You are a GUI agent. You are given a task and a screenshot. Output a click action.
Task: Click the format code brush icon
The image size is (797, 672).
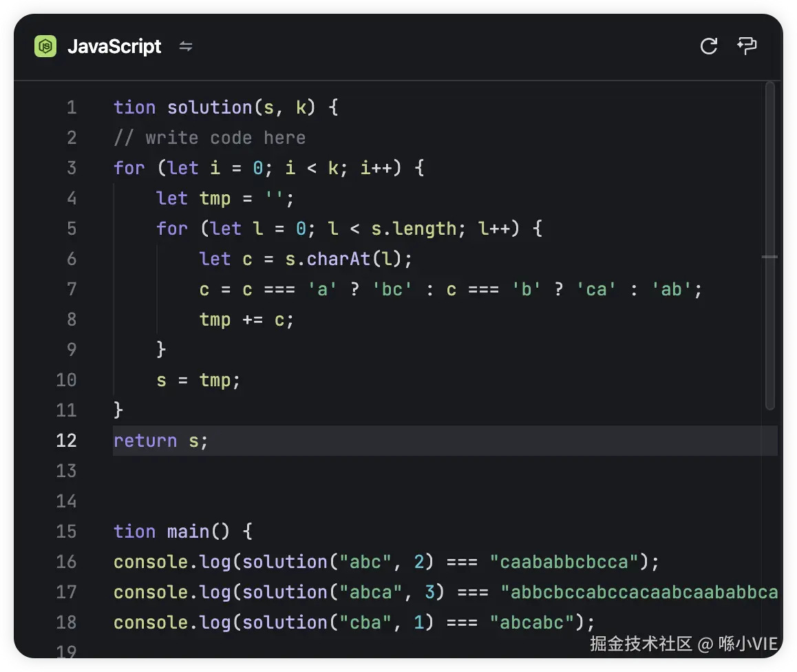pos(747,46)
